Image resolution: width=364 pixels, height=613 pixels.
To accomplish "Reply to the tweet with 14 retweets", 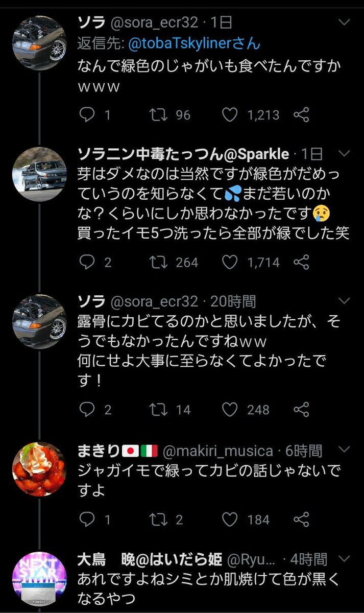I will [88, 409].
